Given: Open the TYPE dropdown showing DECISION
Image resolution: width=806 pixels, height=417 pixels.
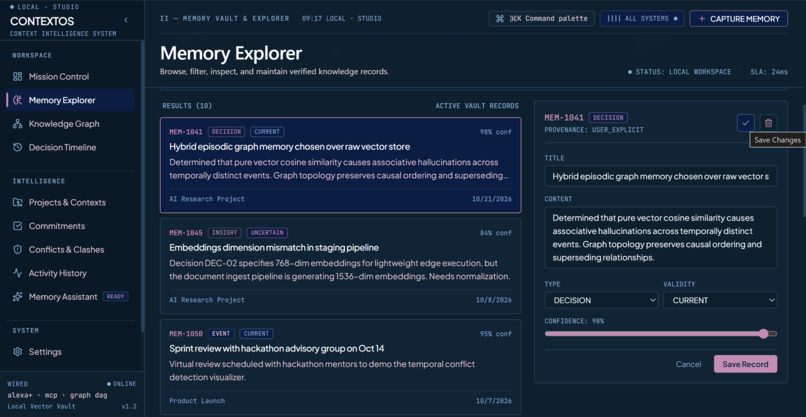Looking at the screenshot, I should coord(601,300).
